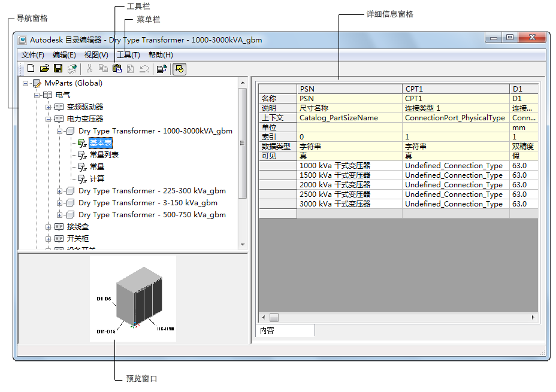This screenshot has height=392, width=556.
Task: Open the 帮助(H) menu
Action: pyautogui.click(x=161, y=55)
